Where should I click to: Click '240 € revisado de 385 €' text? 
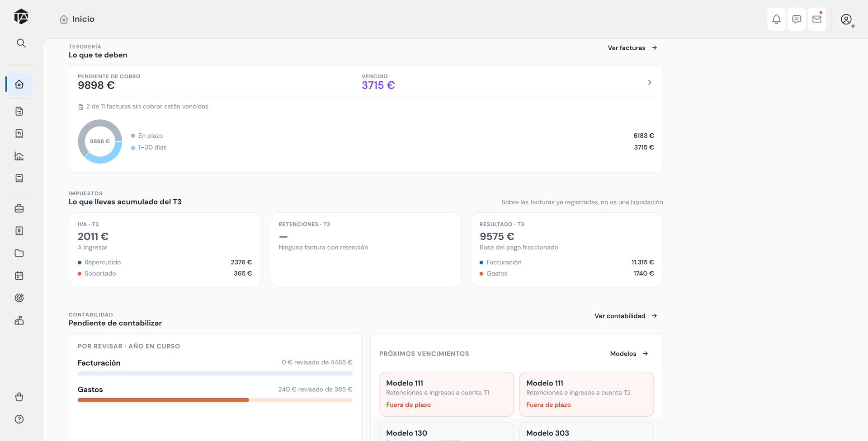[x=315, y=389]
